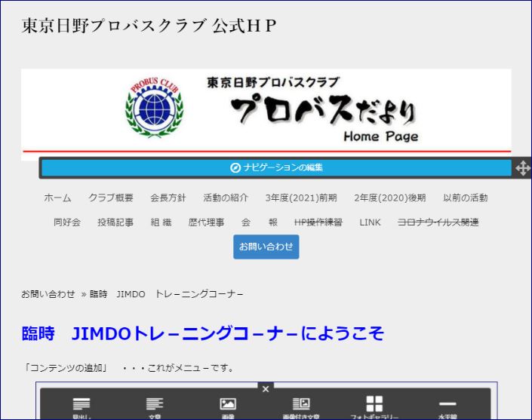Select the text (文章) content element icon
The image size is (532, 420).
tap(155, 404)
